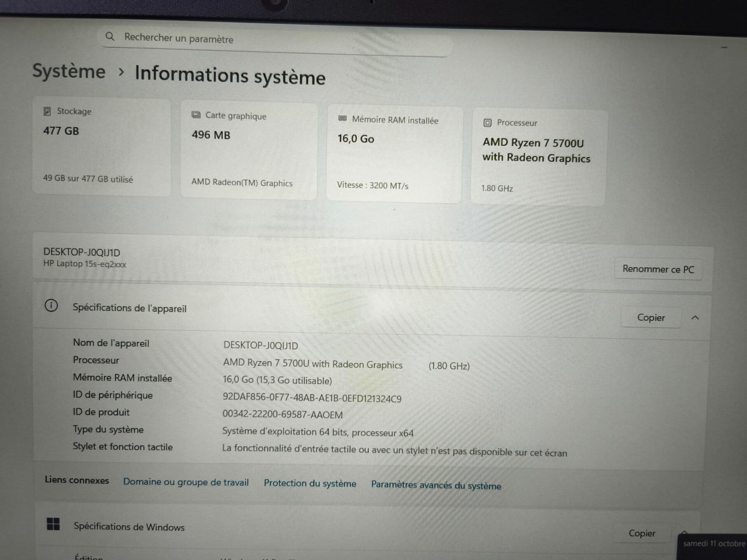The width and height of the screenshot is (747, 560).
Task: Open Protection du système link
Action: click(310, 483)
